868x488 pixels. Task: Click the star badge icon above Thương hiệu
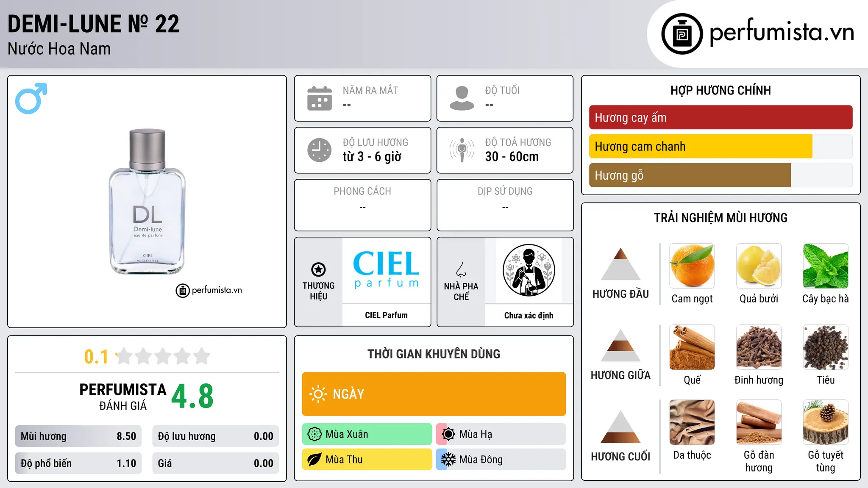point(318,269)
